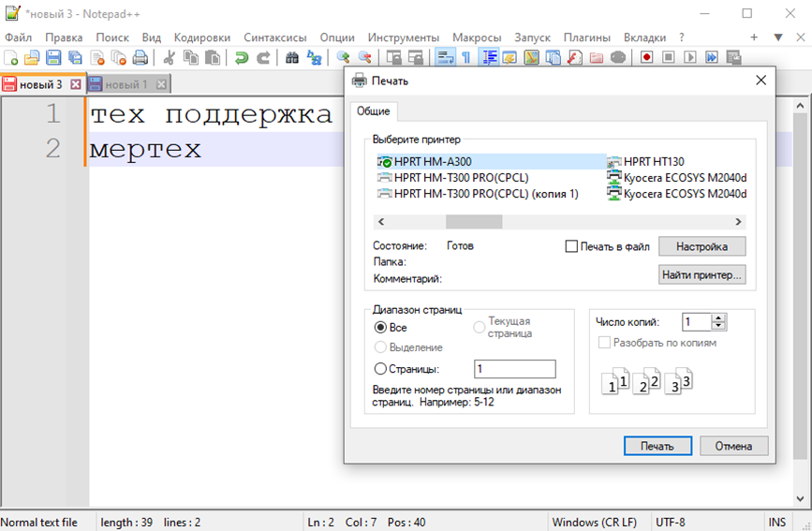Click the Zoom Out magnifier icon

pos(364,57)
